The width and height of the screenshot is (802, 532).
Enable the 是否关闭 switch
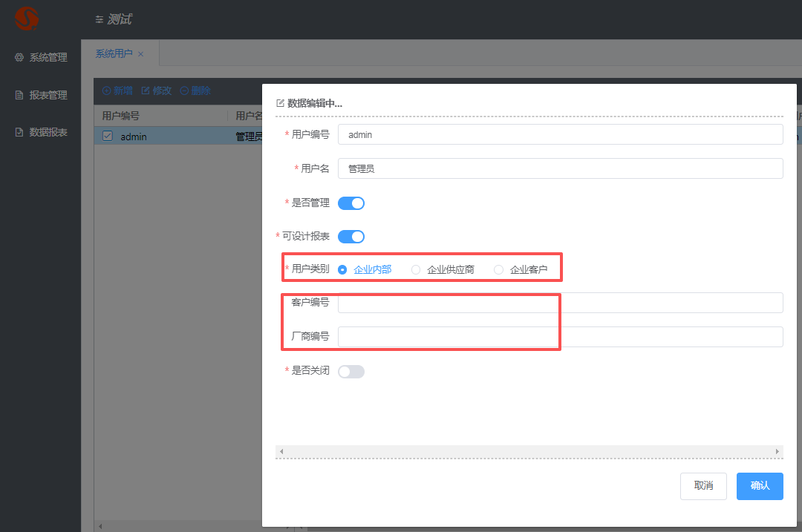[x=351, y=371]
